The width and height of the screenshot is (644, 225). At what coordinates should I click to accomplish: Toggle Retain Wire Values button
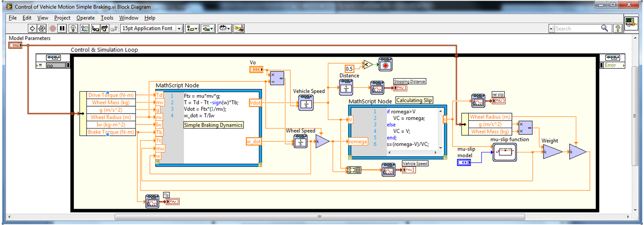point(85,29)
